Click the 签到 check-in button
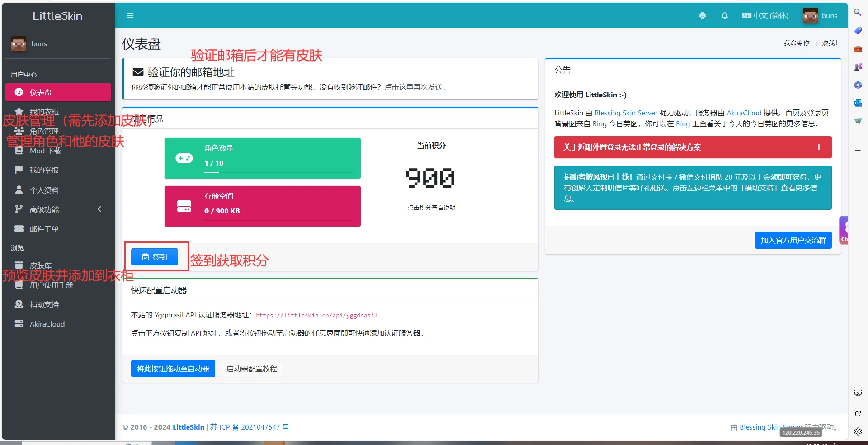 [x=155, y=257]
